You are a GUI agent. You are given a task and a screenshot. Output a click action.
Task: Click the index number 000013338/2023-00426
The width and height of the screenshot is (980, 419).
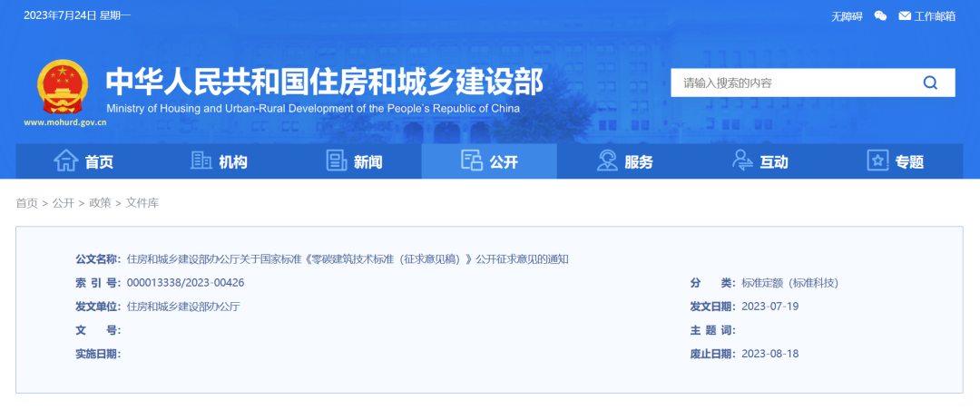[186, 282]
